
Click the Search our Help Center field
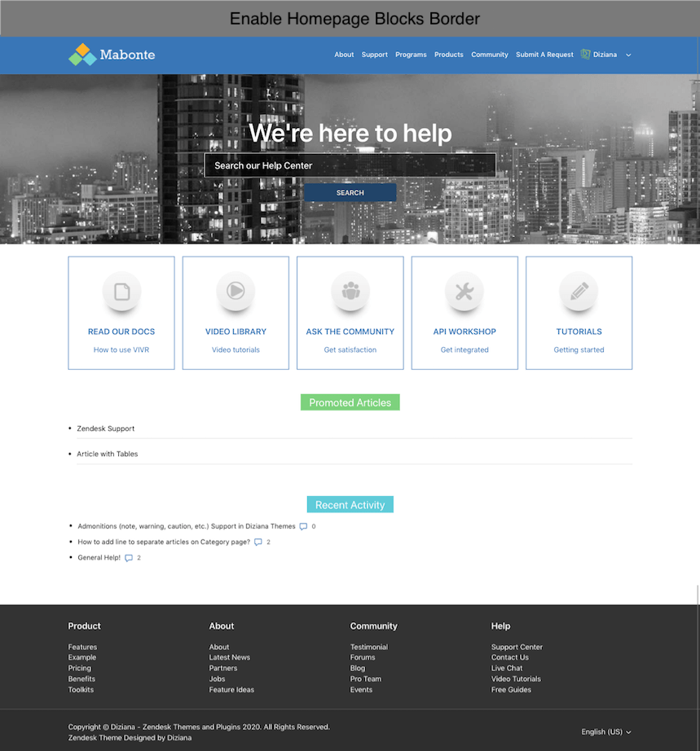350,165
